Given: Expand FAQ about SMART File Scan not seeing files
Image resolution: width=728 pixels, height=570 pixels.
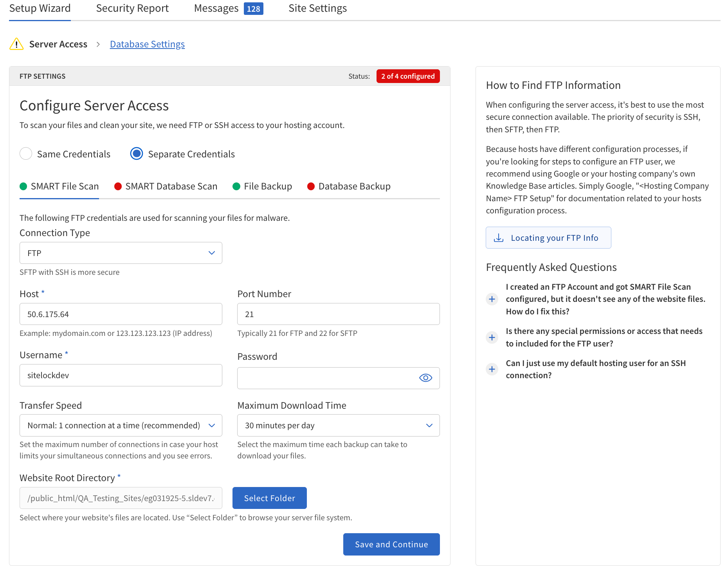Looking at the screenshot, I should pyautogui.click(x=492, y=299).
